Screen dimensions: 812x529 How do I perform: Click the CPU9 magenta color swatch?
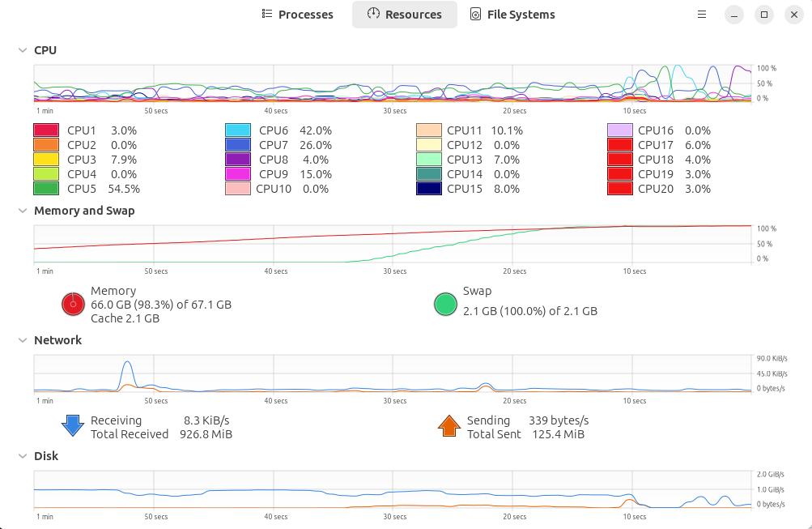(237, 174)
